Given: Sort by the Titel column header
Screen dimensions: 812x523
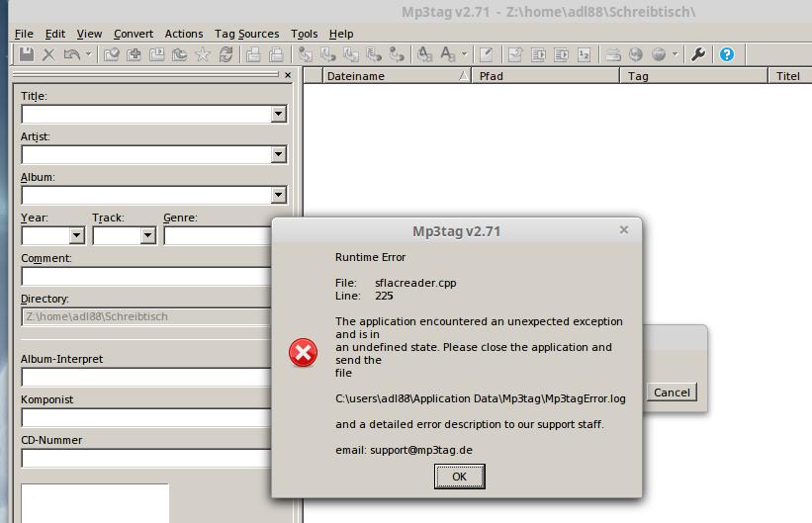Looking at the screenshot, I should click(790, 76).
